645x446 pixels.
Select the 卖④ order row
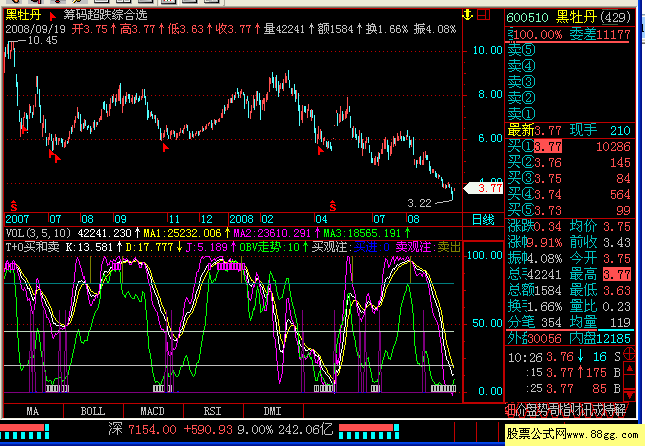(x=570, y=66)
